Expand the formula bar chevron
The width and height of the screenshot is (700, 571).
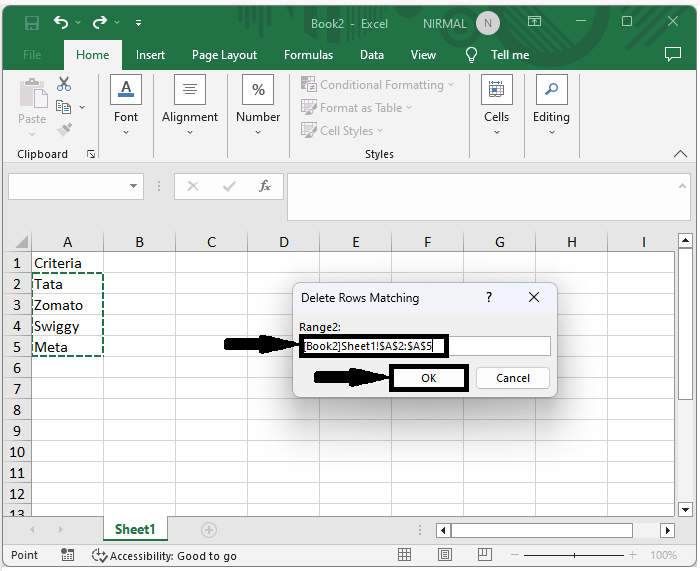(682, 186)
